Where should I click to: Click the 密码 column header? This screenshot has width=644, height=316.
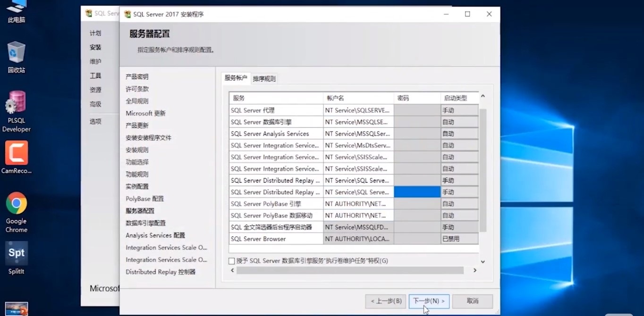(x=417, y=98)
